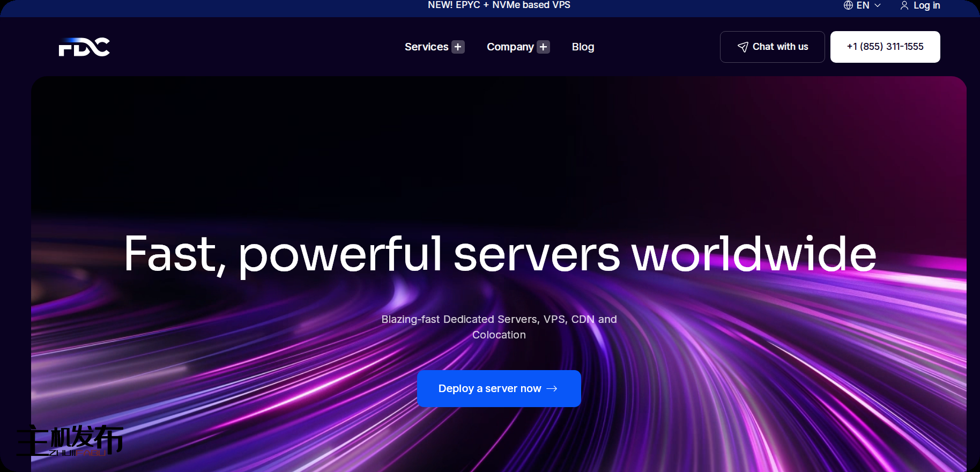Click the plus icon beside Company
Image resolution: width=980 pixels, height=472 pixels.
[543, 47]
